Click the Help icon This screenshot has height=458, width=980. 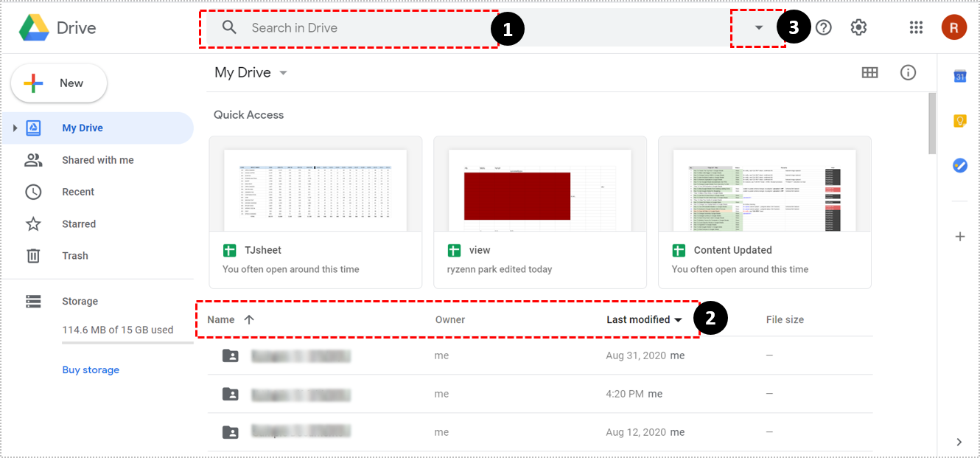click(x=823, y=27)
